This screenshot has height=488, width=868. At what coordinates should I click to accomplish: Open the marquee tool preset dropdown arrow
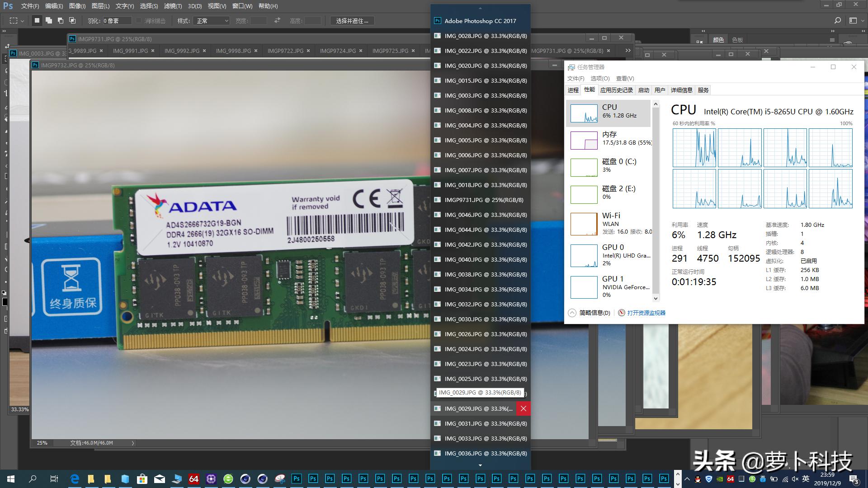[22, 20]
